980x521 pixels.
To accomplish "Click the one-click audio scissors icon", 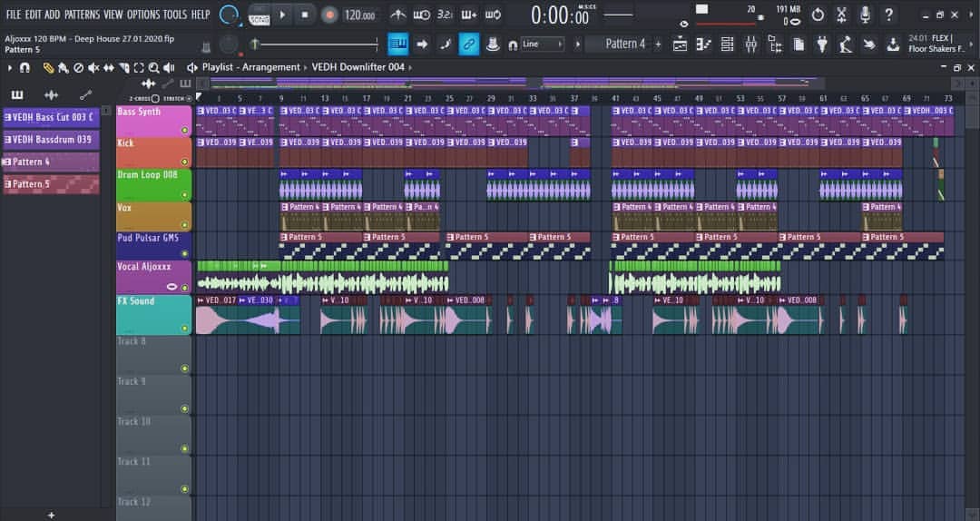I will 842,15.
